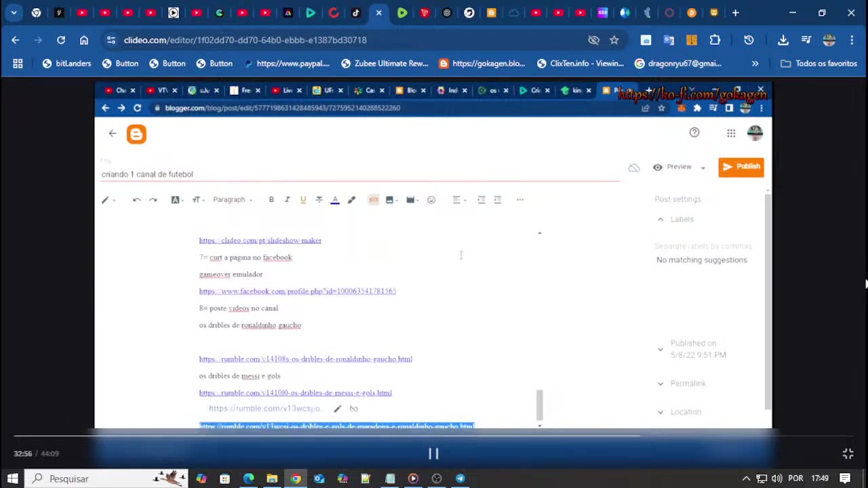Open font type dropdown
Image resolution: width=868 pixels, height=488 pixels.
click(176, 200)
